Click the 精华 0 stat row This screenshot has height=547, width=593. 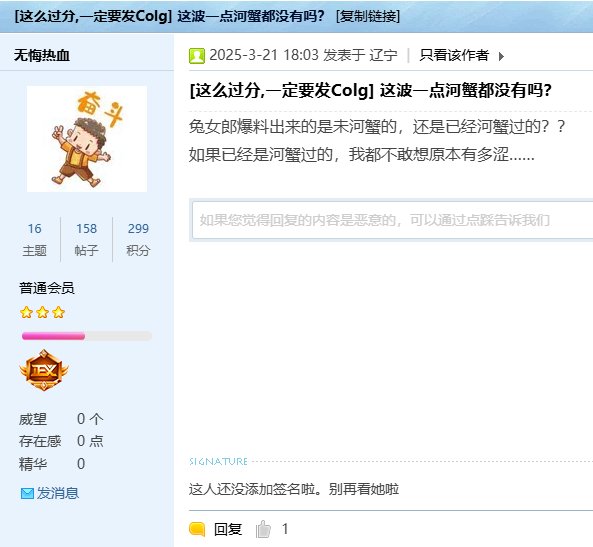pyautogui.click(x=52, y=464)
